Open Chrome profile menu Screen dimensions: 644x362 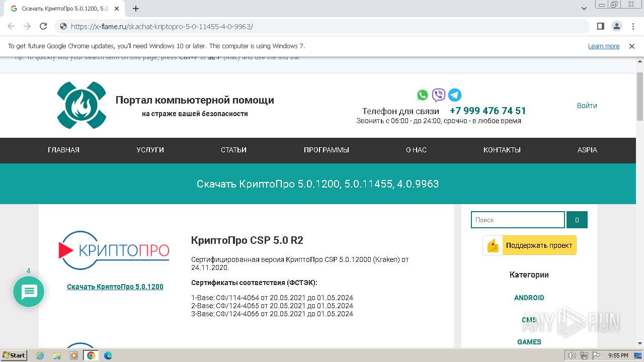point(616,26)
